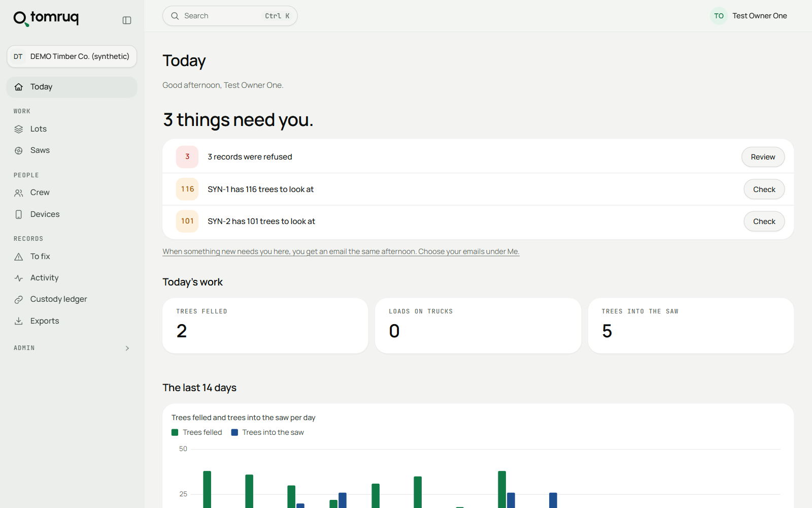
Task: Click the Today home icon
Action: coord(19,87)
